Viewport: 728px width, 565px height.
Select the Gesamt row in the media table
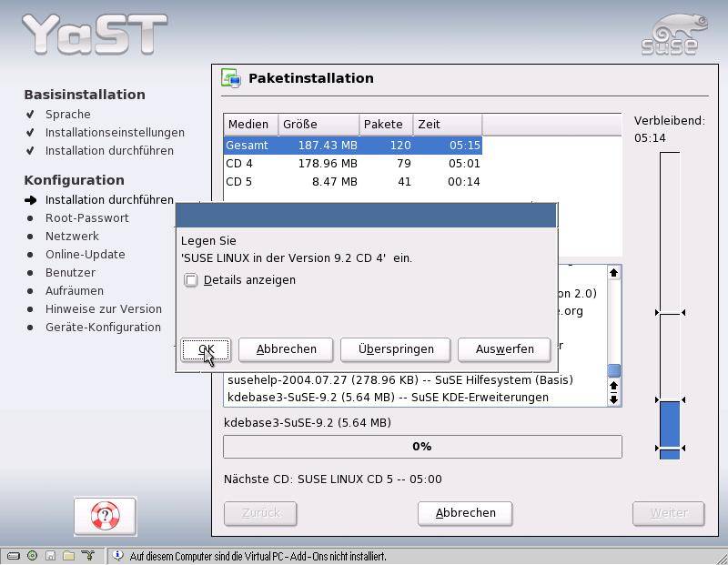tap(353, 146)
